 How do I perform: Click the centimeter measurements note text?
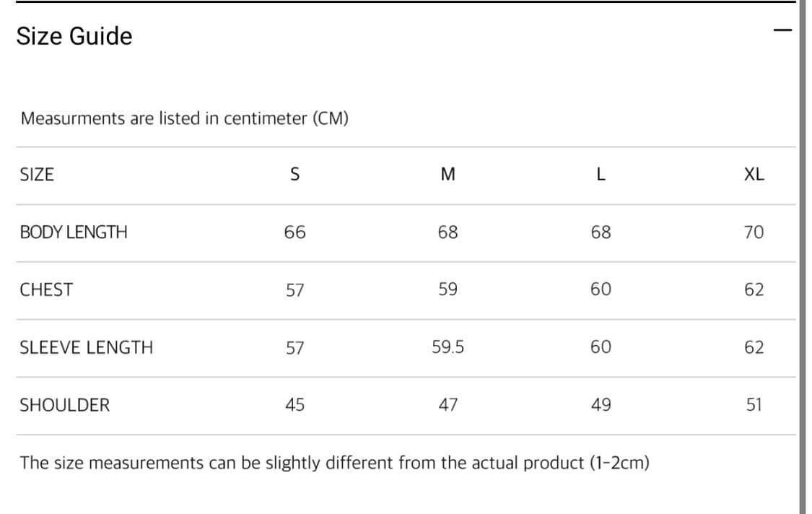click(185, 118)
